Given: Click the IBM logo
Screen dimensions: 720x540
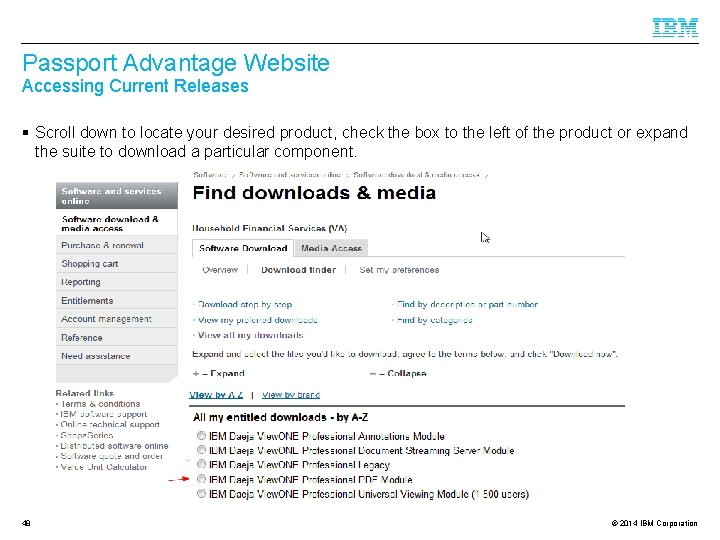Looking at the screenshot, I should [x=675, y=27].
